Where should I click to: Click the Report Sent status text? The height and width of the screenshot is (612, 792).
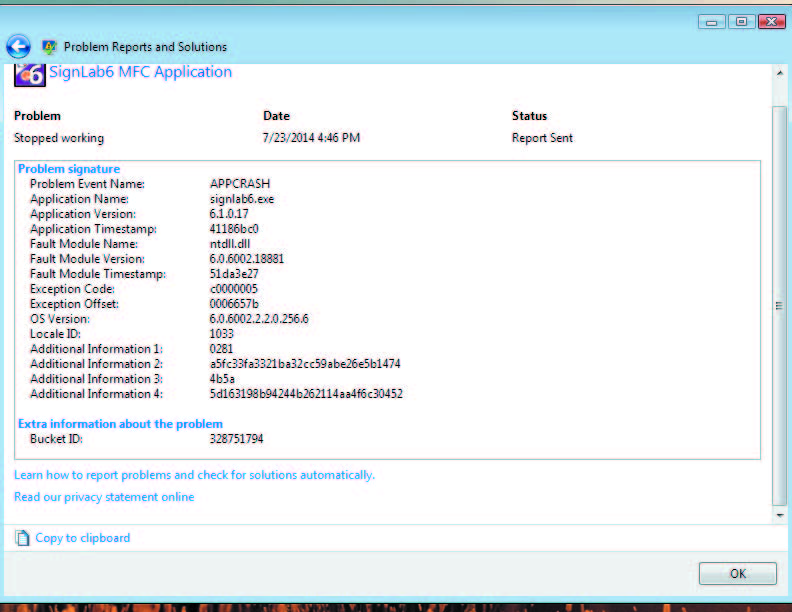[x=542, y=138]
